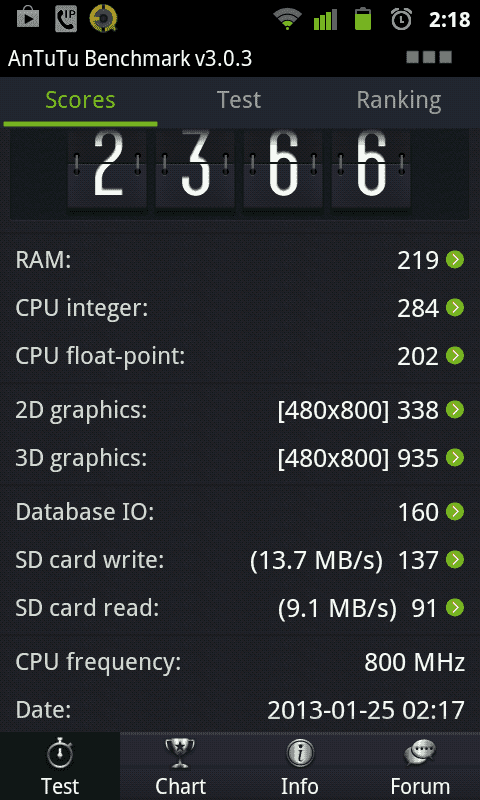Expand CPU float-point score arrow

pos(455,356)
